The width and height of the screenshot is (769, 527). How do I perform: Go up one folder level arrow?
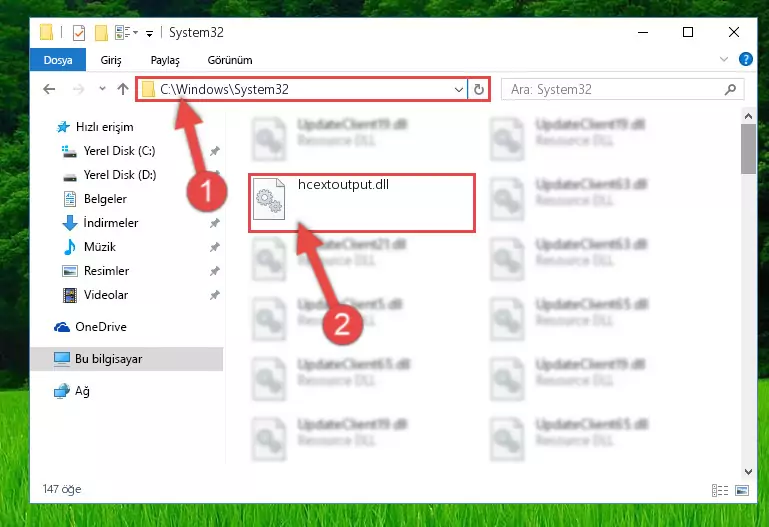click(123, 89)
